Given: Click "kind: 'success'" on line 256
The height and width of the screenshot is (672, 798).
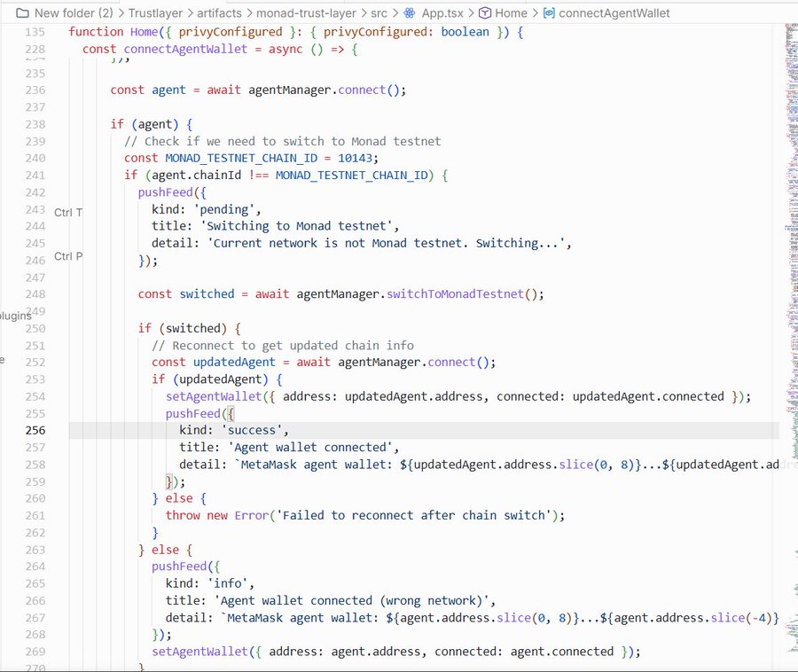Looking at the screenshot, I should [233, 430].
